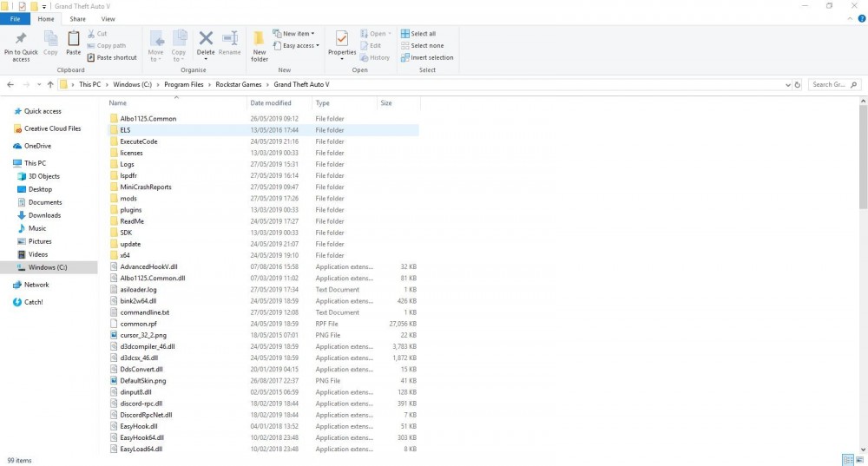Sort by the Type column header
The width and height of the screenshot is (868, 466).
click(x=344, y=103)
